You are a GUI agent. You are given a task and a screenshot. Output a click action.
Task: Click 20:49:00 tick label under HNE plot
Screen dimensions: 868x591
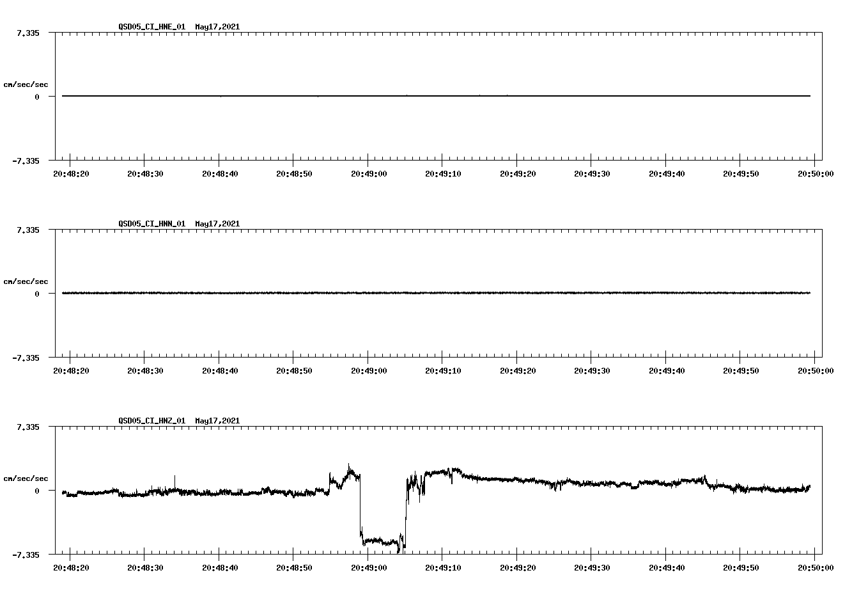click(368, 173)
